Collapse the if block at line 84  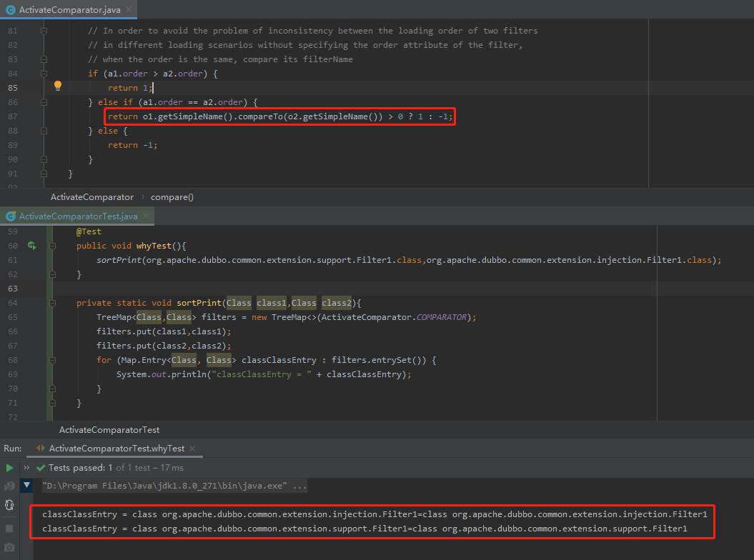pos(44,74)
